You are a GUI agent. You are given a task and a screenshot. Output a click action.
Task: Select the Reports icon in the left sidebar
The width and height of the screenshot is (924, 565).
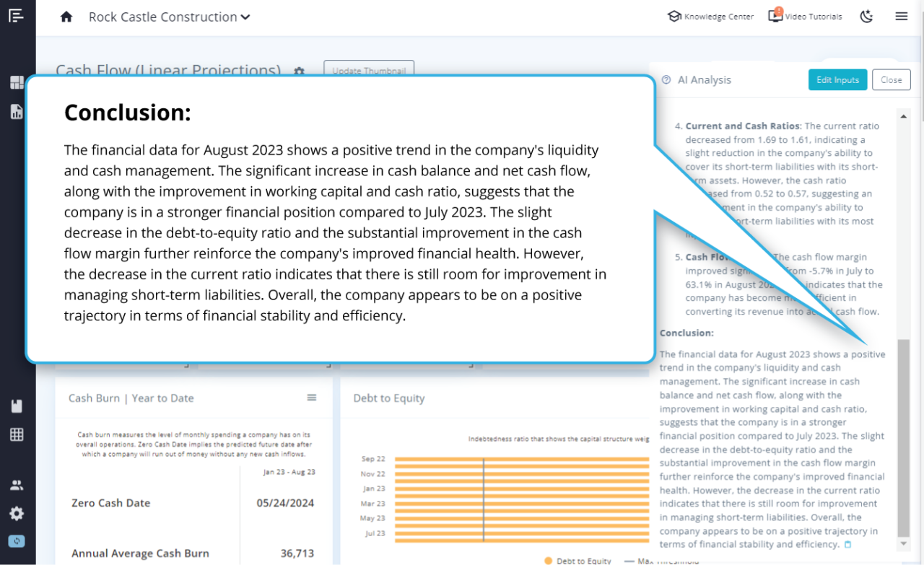(x=16, y=112)
